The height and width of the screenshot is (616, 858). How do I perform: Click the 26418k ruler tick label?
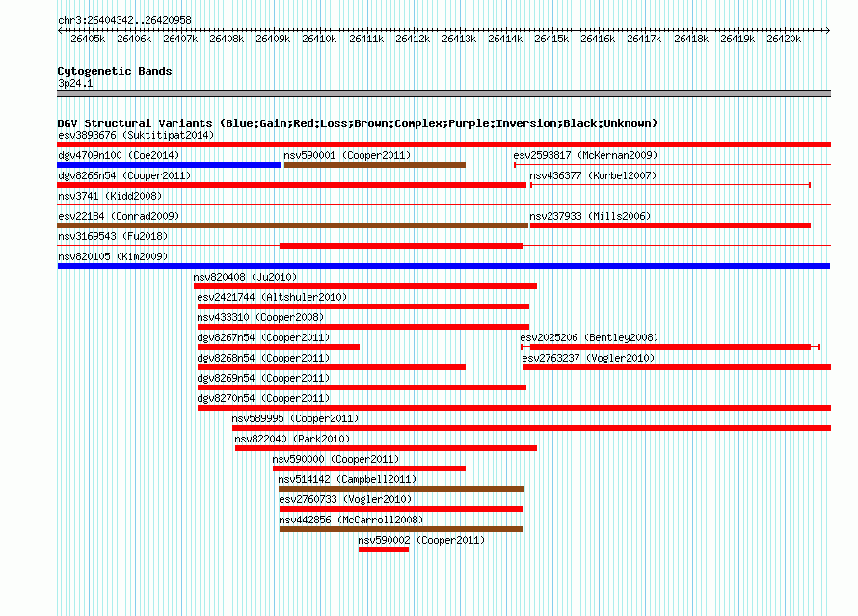(691, 39)
